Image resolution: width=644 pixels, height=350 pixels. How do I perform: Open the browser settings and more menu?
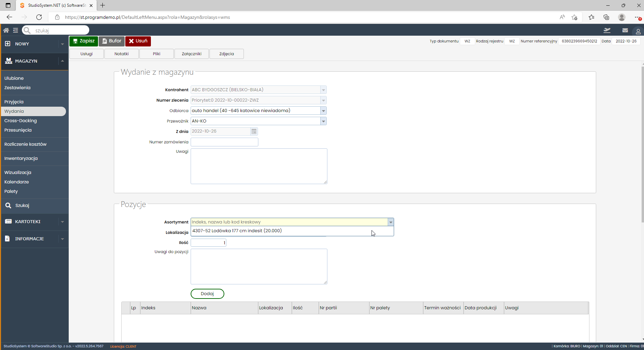[637, 17]
